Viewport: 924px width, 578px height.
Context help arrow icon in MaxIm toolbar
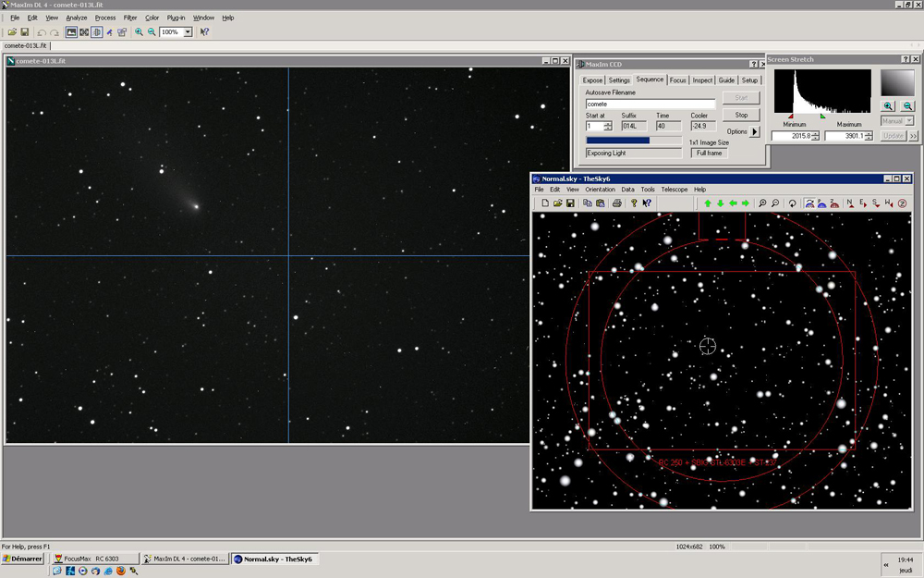coord(204,31)
